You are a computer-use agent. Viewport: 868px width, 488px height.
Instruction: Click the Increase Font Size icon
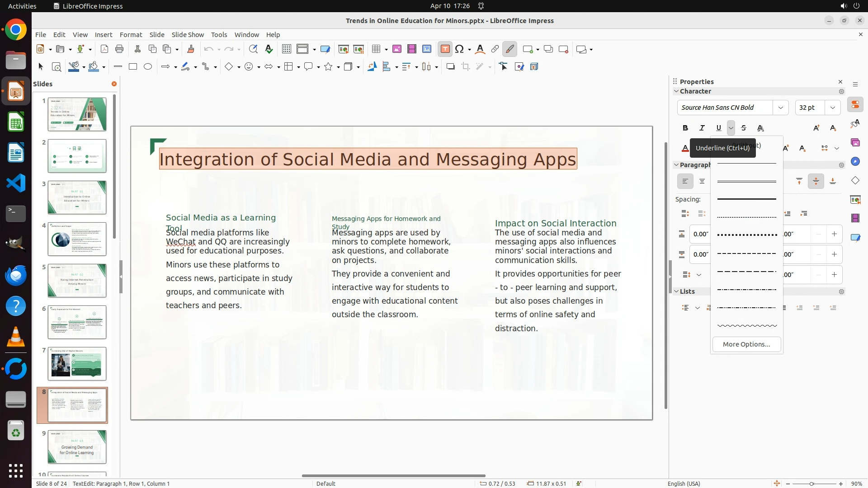pos(816,128)
